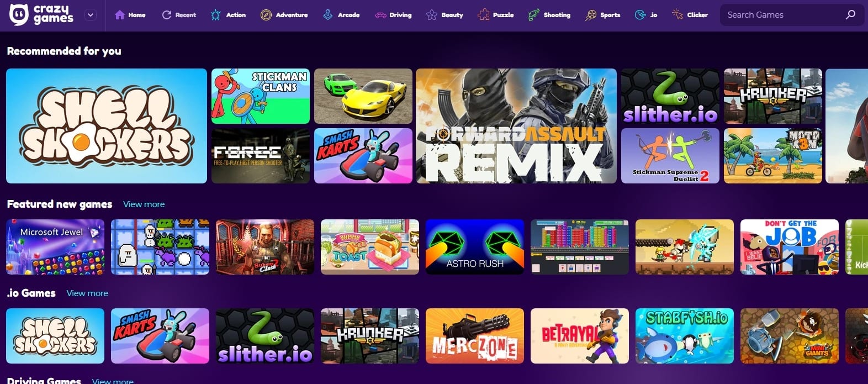This screenshot has width=868, height=384.
Task: Open Smash Karts in Recommended section
Action: tap(363, 156)
